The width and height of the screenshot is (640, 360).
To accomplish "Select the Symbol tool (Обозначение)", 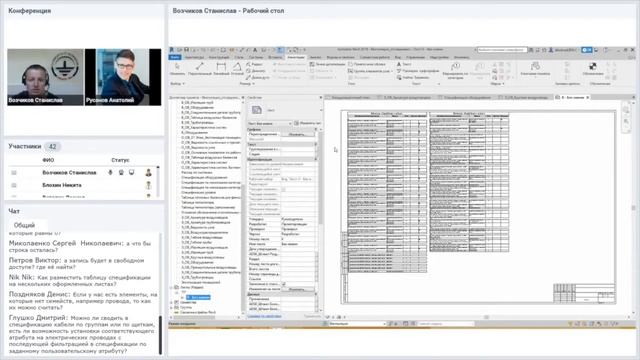I will 593,69.
